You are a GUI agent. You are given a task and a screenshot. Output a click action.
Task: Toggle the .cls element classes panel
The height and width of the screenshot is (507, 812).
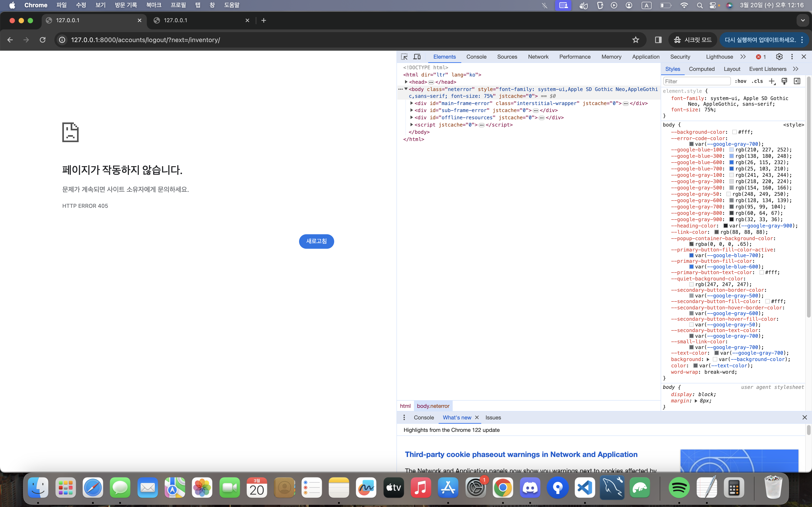click(757, 81)
